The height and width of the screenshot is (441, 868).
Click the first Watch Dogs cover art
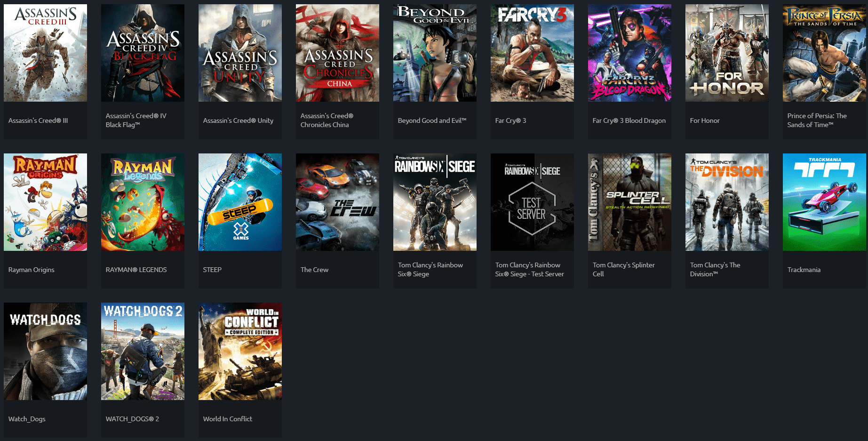(45, 351)
